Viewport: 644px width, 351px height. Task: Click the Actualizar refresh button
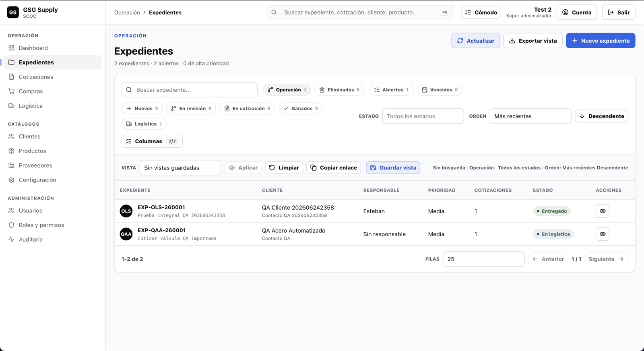(x=476, y=41)
